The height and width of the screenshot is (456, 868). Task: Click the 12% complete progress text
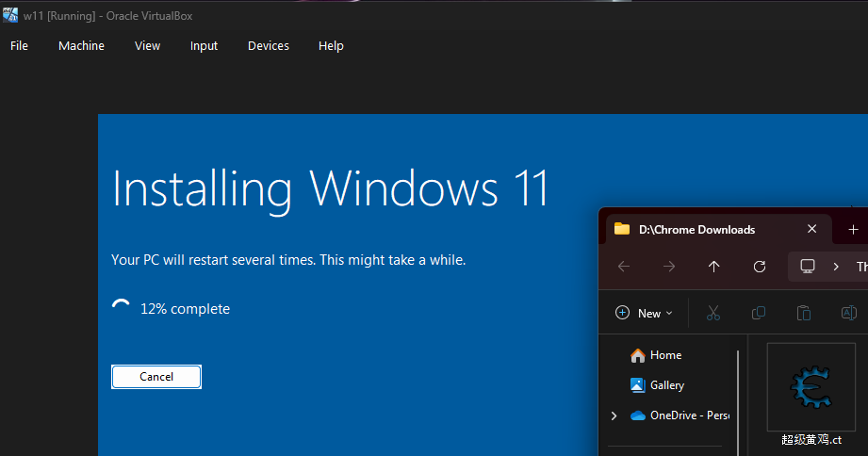pyautogui.click(x=185, y=309)
